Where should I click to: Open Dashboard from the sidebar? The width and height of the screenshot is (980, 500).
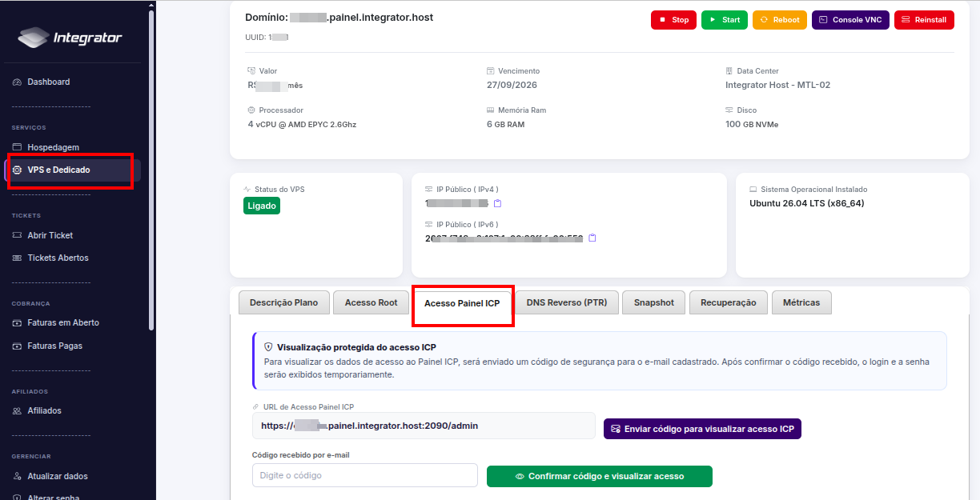[x=48, y=82]
